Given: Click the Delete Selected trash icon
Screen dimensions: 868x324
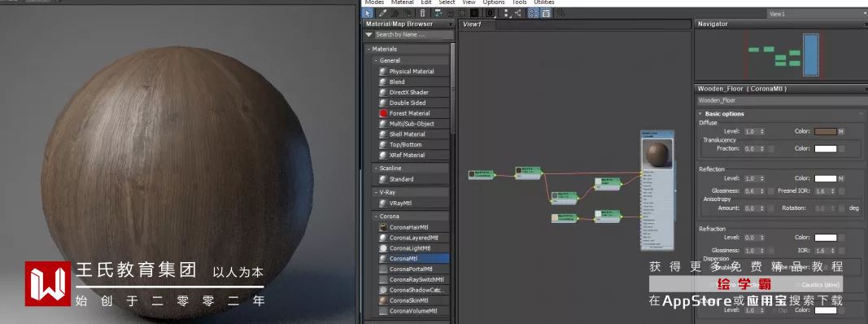Looking at the screenshot, I should [x=422, y=13].
